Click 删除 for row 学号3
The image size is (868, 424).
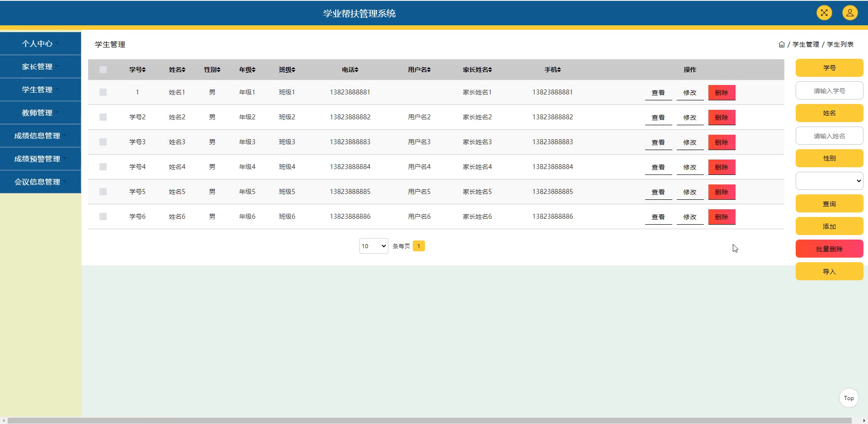pyautogui.click(x=722, y=142)
